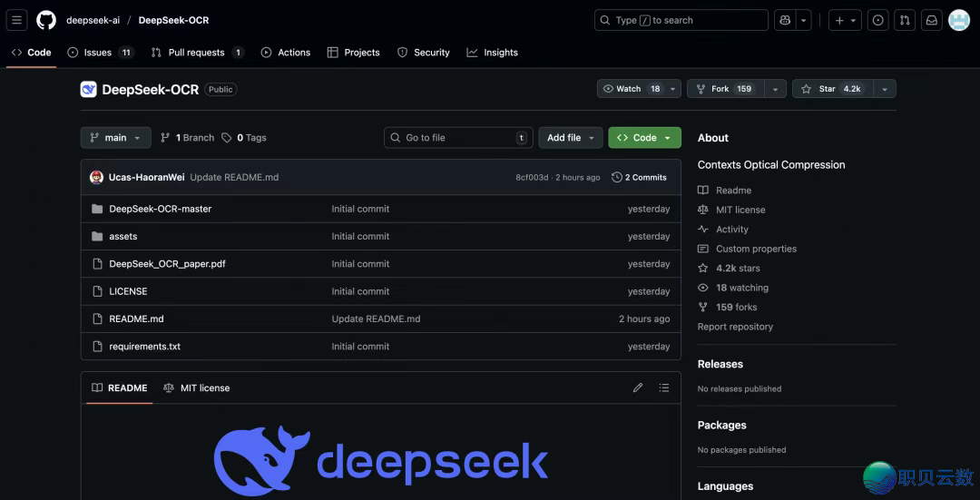View the 4.2k stars link
The image size is (980, 500).
pyautogui.click(x=729, y=268)
